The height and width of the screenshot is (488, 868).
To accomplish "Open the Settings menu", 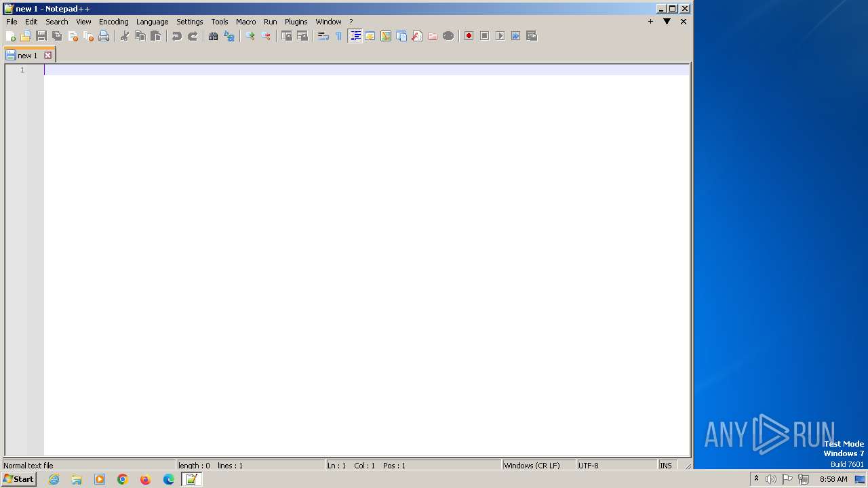I will [190, 22].
